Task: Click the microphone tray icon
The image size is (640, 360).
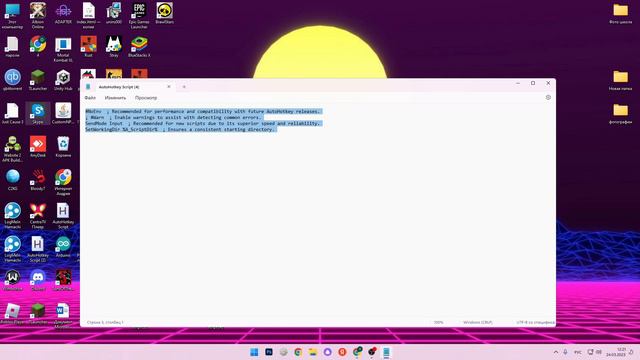Action: coord(565,352)
